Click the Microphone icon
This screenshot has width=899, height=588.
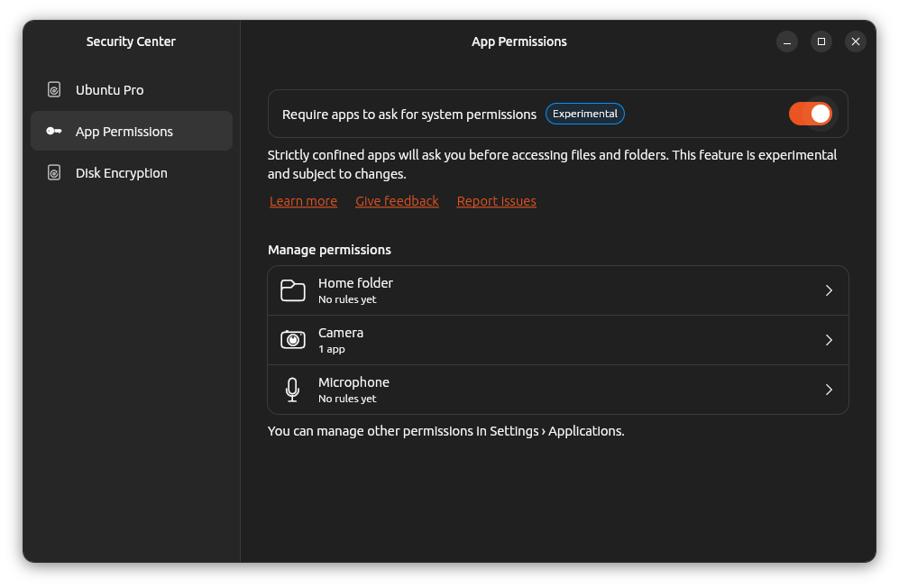[x=292, y=389]
